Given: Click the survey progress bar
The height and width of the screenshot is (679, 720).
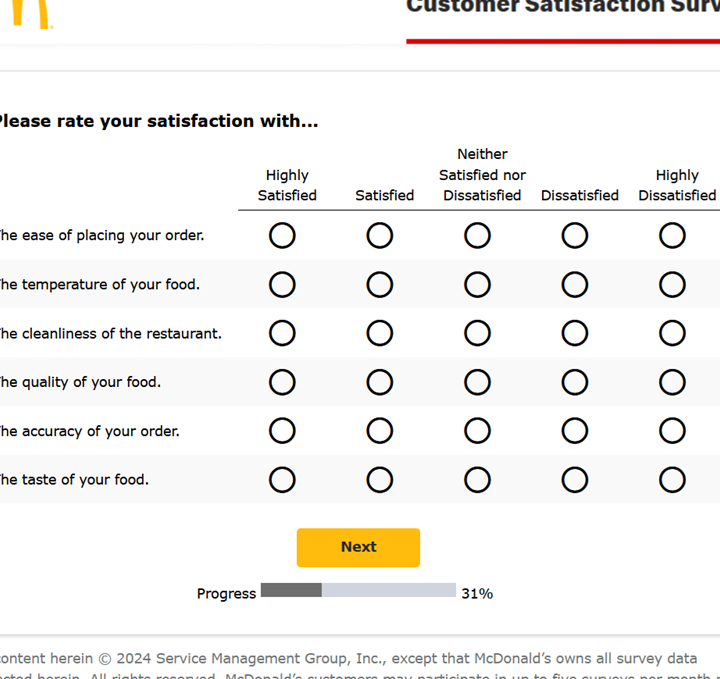Looking at the screenshot, I should tap(358, 591).
